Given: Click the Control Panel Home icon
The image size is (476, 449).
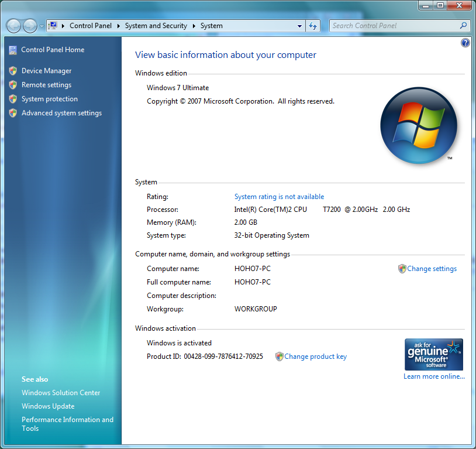Looking at the screenshot, I should (13, 50).
